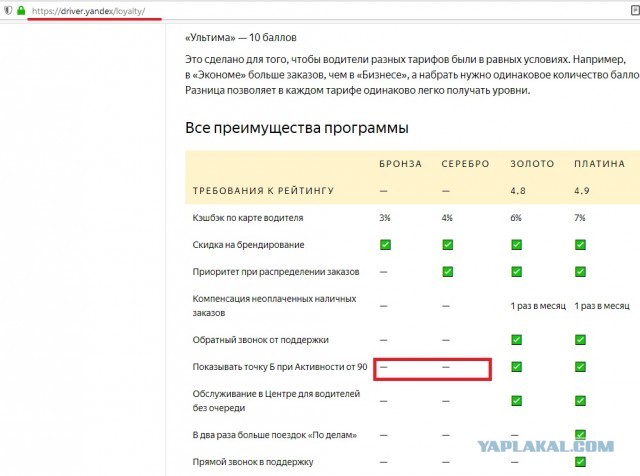Click the Бронза checkmark for Скидка на брендирование
This screenshot has height=476, width=640.
pos(385,245)
